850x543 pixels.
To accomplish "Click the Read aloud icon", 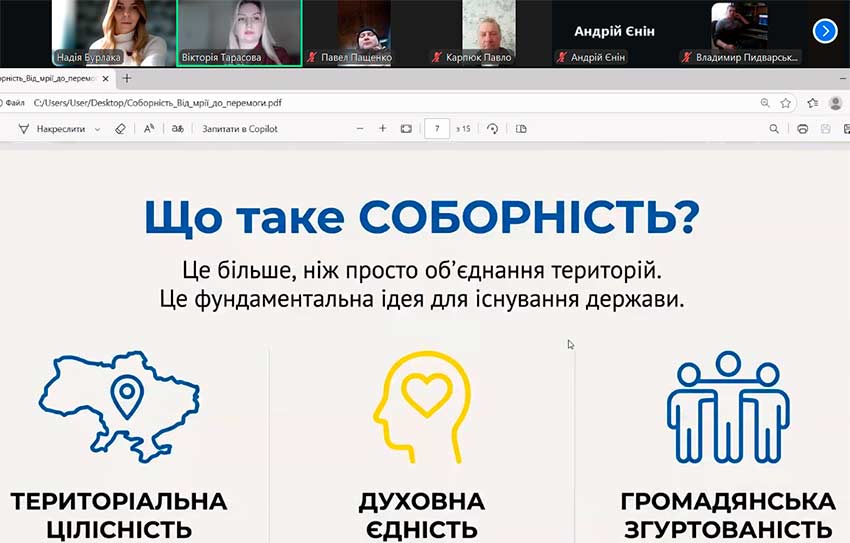I will click(149, 129).
